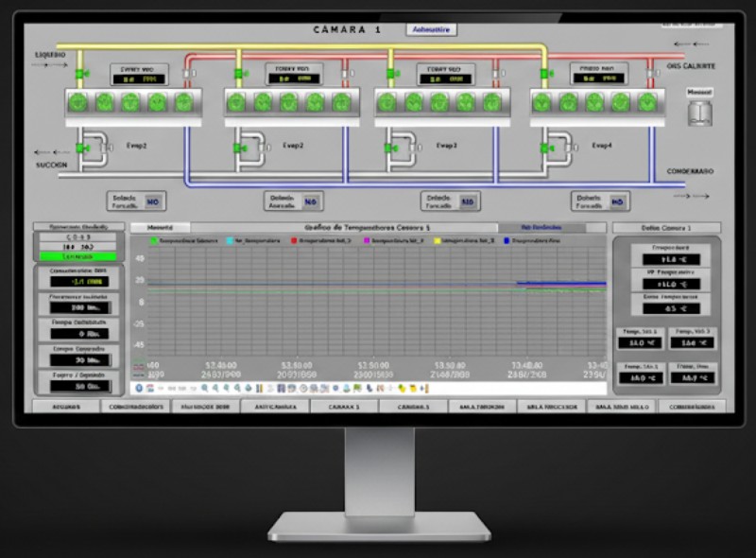The width and height of the screenshot is (756, 558).
Task: Click the Evap4 suction valve icon
Action: click(545, 147)
